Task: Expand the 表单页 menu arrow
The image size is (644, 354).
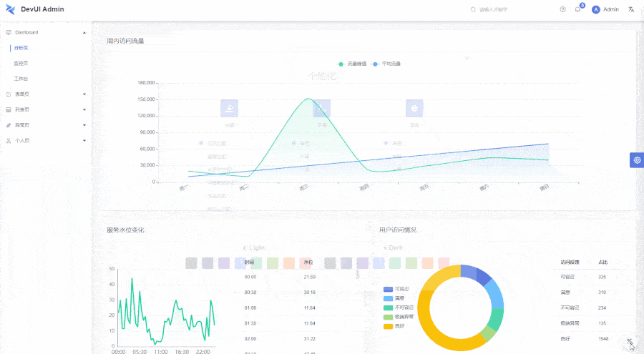Action: pos(84,94)
